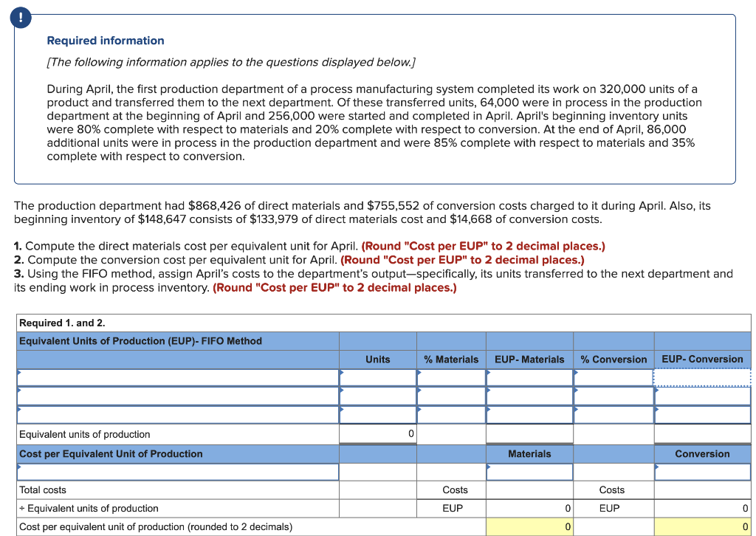This screenshot has width=756, height=536.
Task: Click the blue exclamation information icon
Action: pos(20,18)
